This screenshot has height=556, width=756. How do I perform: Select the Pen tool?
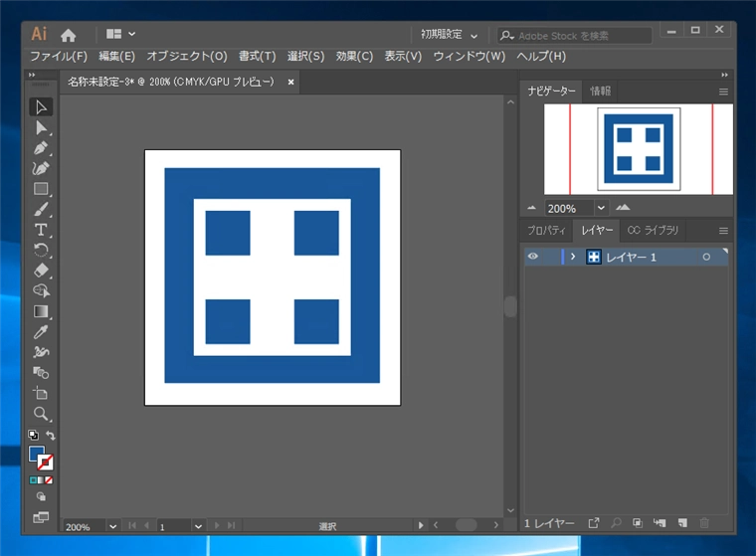coord(41,148)
